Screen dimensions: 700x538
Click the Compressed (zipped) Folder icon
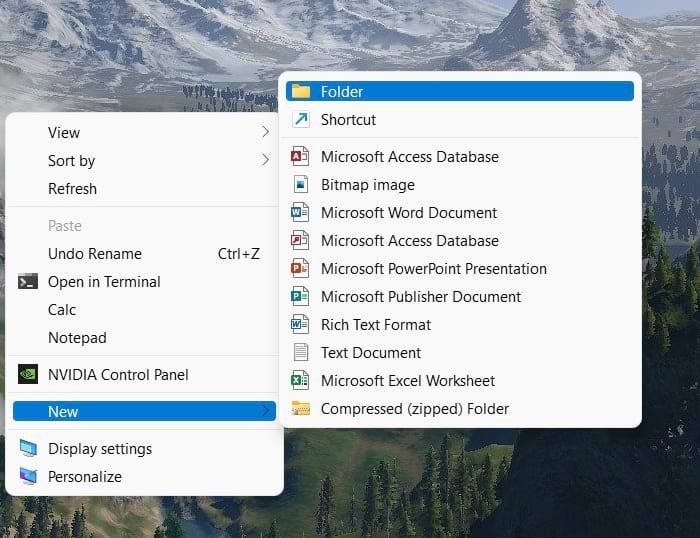click(x=300, y=409)
